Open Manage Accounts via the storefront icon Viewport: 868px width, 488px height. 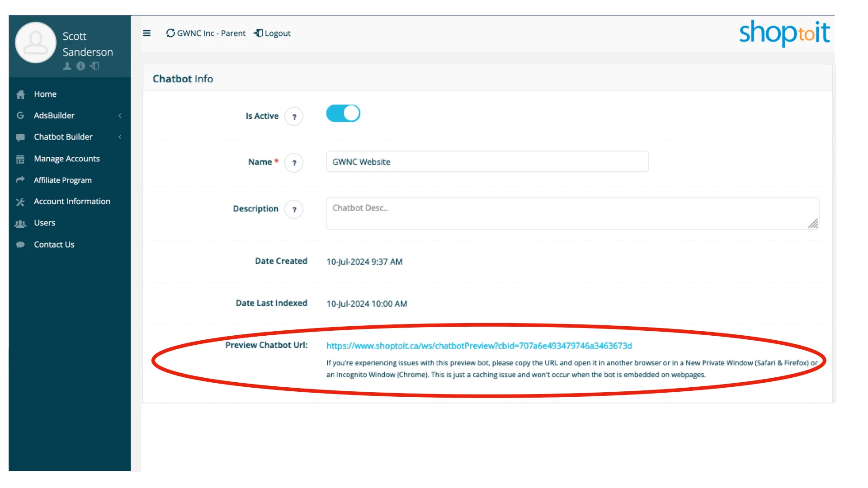[20, 159]
